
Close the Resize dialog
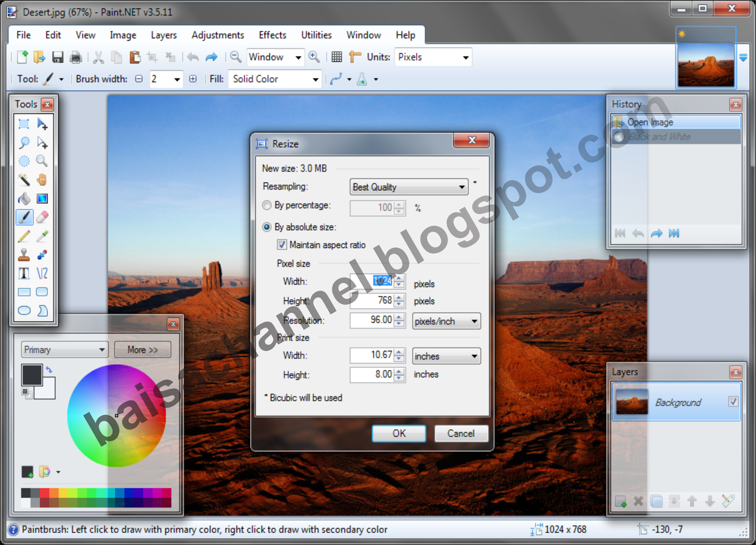pyautogui.click(x=472, y=140)
